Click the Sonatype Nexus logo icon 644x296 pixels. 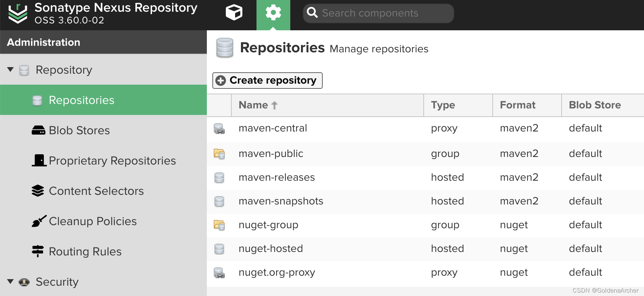pyautogui.click(x=18, y=14)
